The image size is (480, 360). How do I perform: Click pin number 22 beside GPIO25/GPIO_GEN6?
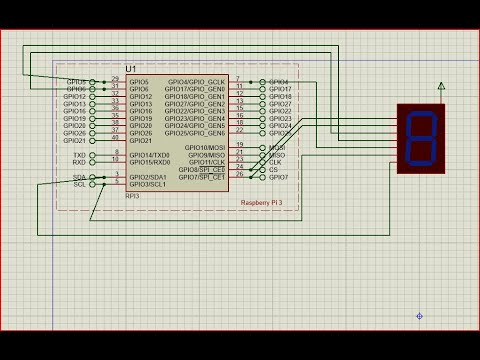239,130
